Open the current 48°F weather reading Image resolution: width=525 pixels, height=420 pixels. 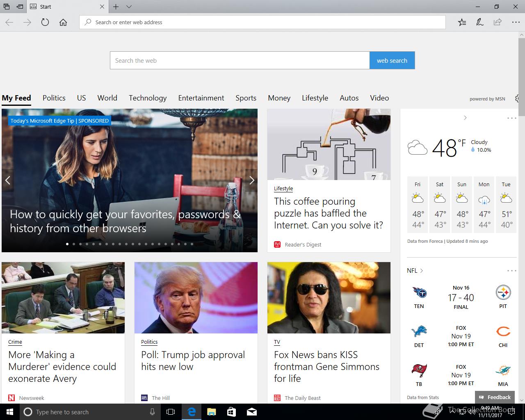point(450,148)
